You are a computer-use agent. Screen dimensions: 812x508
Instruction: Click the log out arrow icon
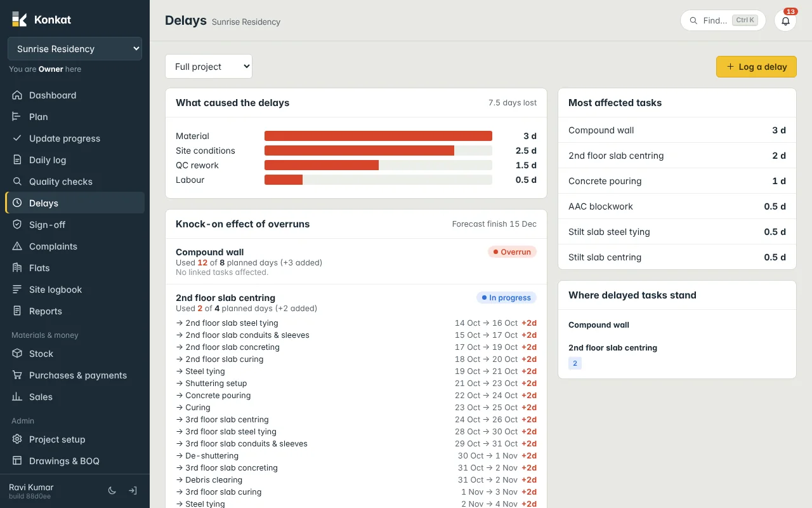[x=133, y=491]
